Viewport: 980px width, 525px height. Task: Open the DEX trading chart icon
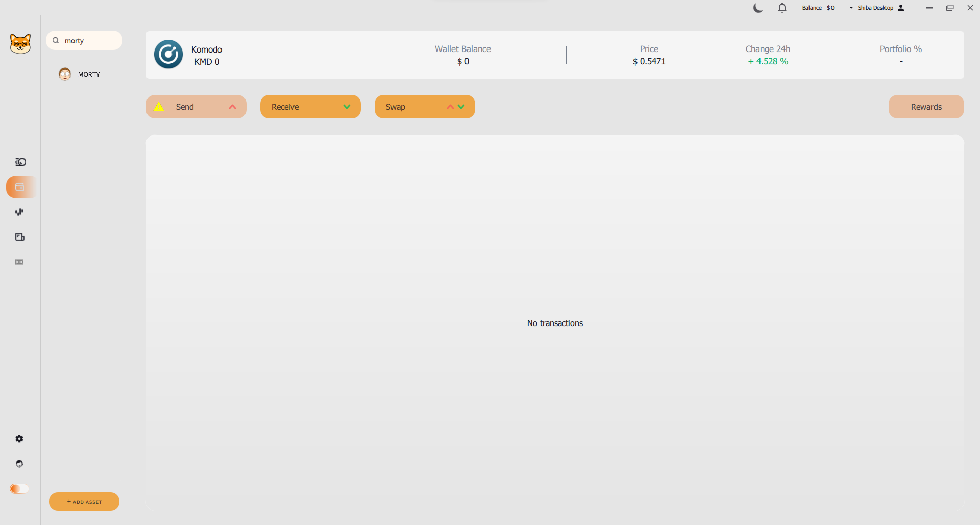[19, 212]
